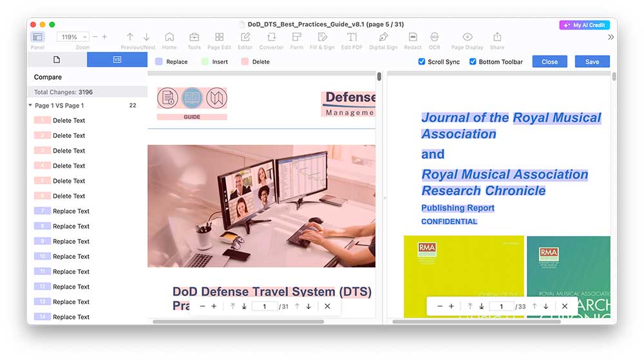Go to previous page arrow in toolbar
This screenshot has height=360, width=644.
click(130, 37)
